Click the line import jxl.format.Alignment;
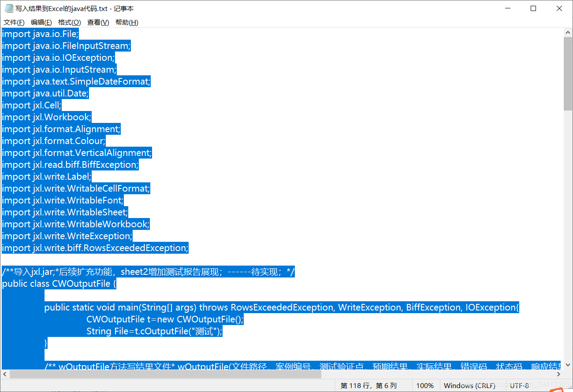The height and width of the screenshot is (392, 573). [61, 129]
